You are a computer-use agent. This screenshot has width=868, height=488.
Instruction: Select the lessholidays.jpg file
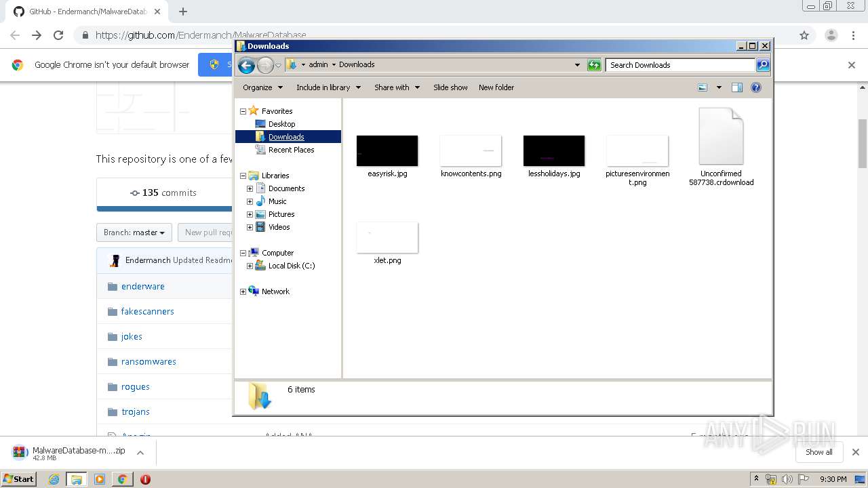[x=554, y=156]
